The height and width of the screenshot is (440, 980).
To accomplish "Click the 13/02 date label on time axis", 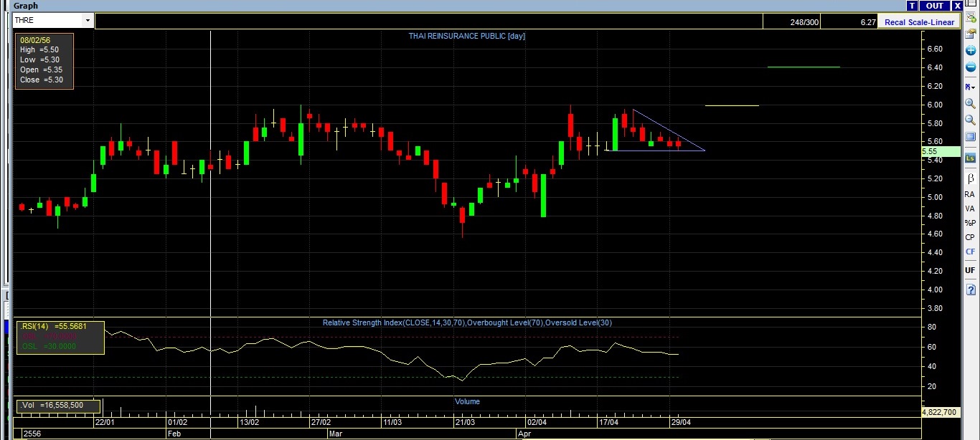I will point(248,422).
